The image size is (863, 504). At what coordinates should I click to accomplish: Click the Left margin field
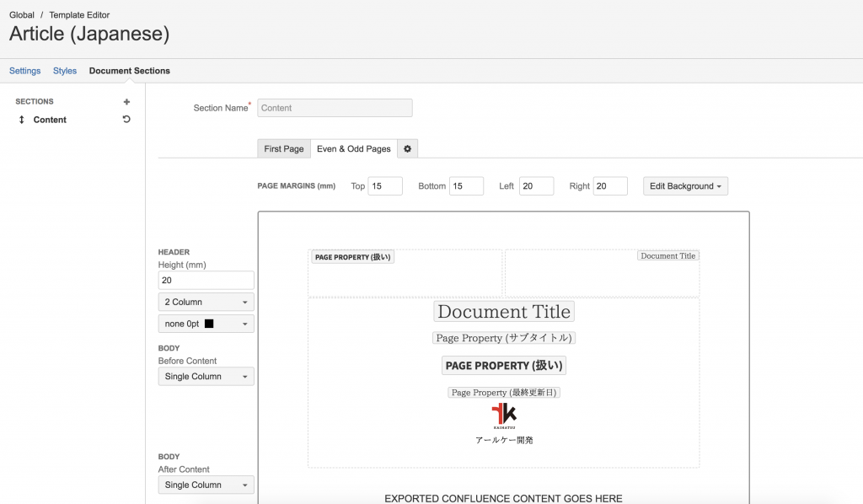point(536,186)
